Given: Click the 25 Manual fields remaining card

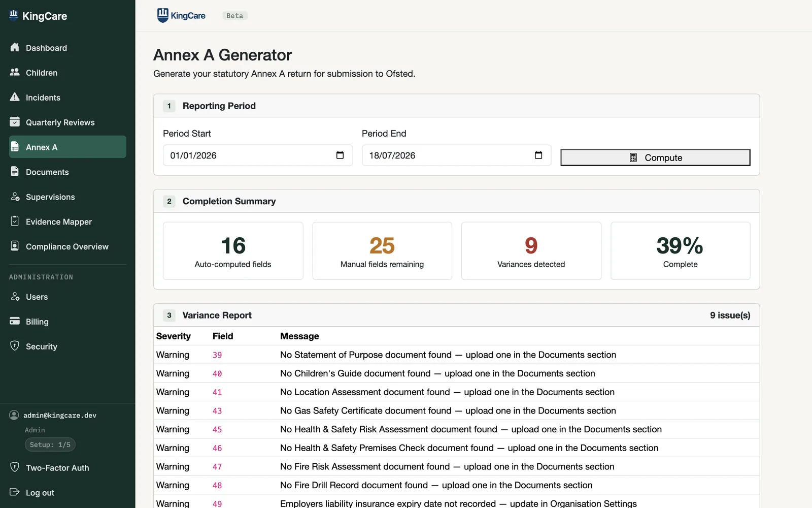Looking at the screenshot, I should tap(382, 251).
